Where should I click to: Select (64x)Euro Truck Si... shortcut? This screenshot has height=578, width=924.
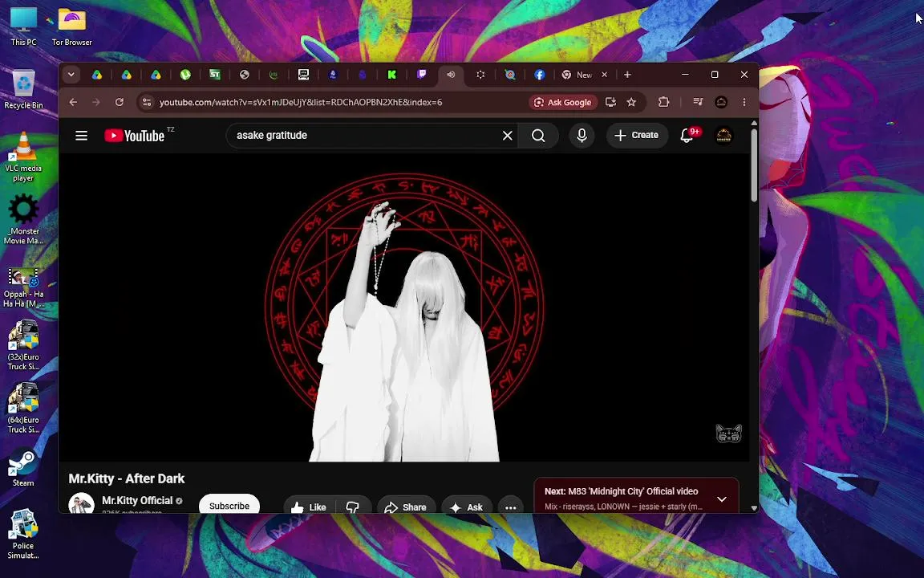[x=23, y=408]
